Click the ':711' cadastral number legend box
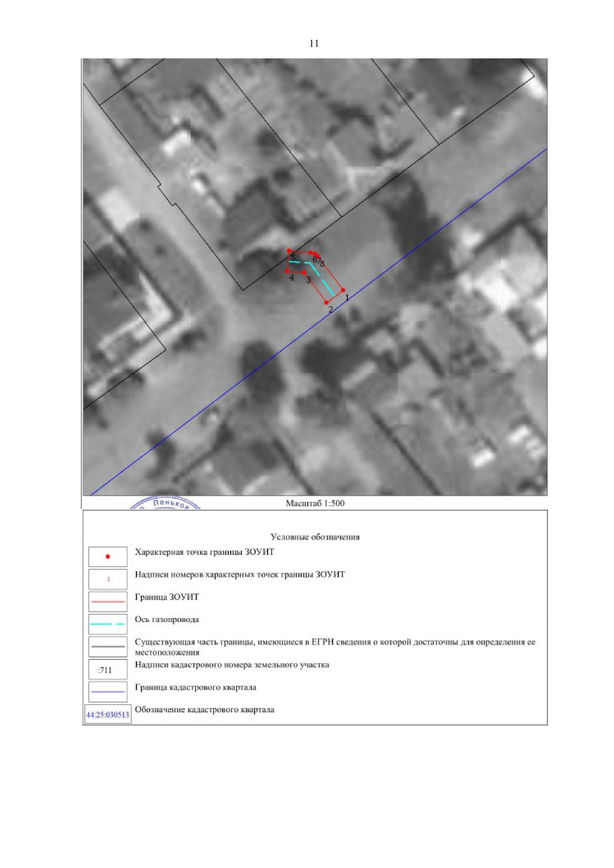The image size is (614, 868). coord(107,670)
